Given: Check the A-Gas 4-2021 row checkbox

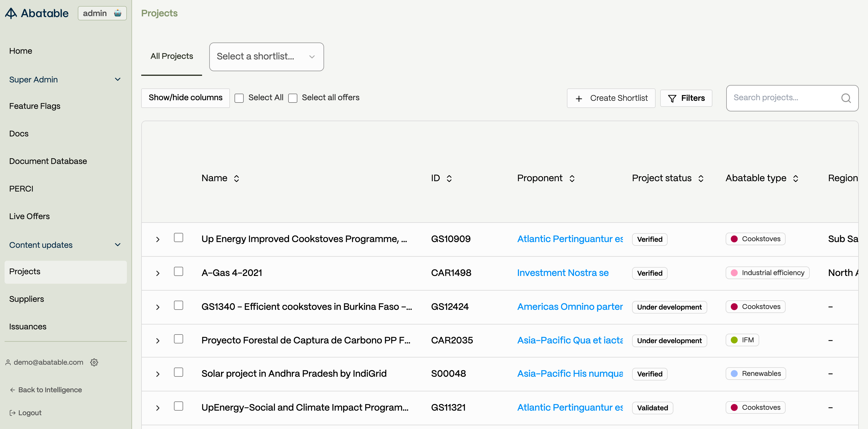Looking at the screenshot, I should (x=178, y=271).
